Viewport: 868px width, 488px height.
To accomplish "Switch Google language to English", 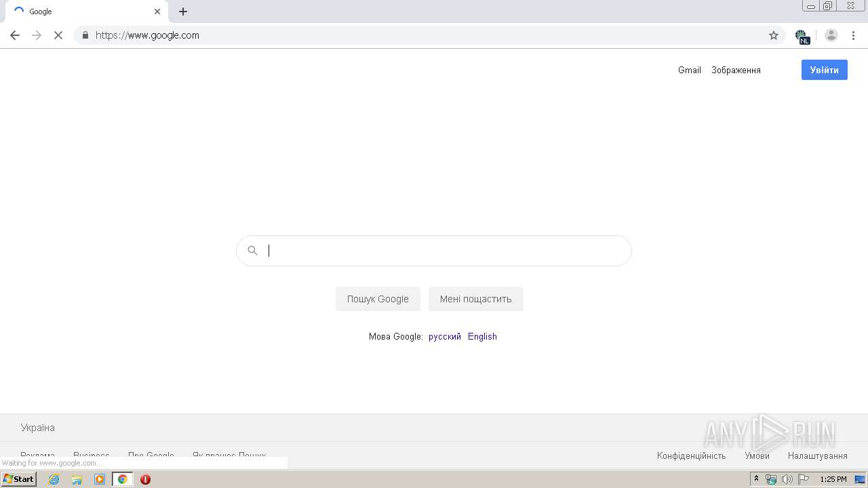I will 482,336.
